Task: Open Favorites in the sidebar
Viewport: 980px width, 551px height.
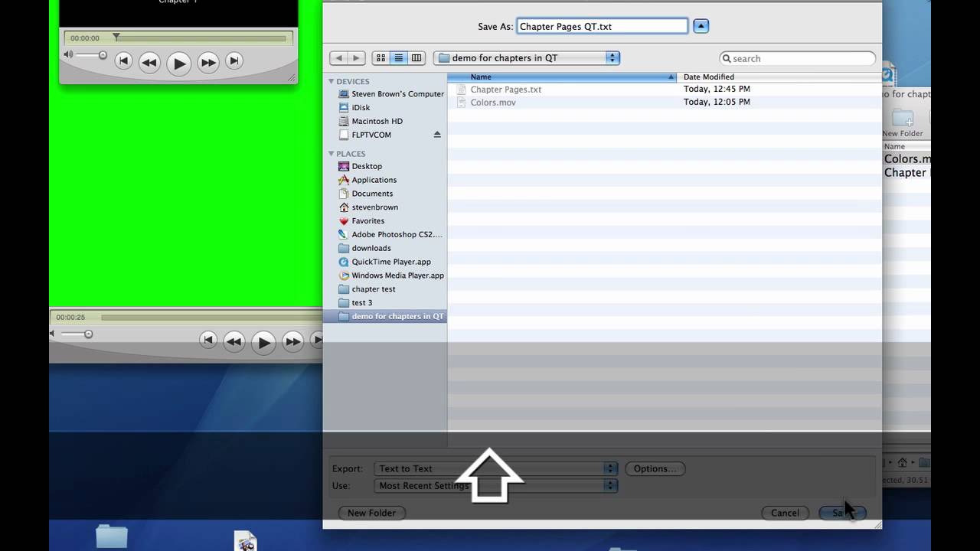Action: pyautogui.click(x=361, y=221)
